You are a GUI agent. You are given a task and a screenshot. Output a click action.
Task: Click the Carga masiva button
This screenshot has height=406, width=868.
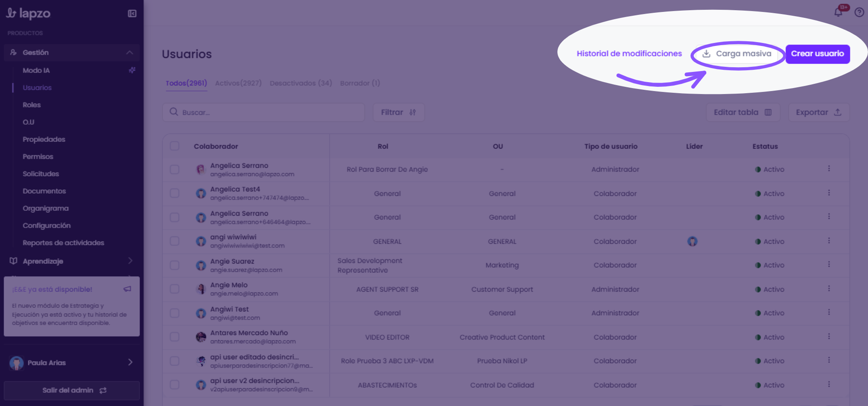737,54
